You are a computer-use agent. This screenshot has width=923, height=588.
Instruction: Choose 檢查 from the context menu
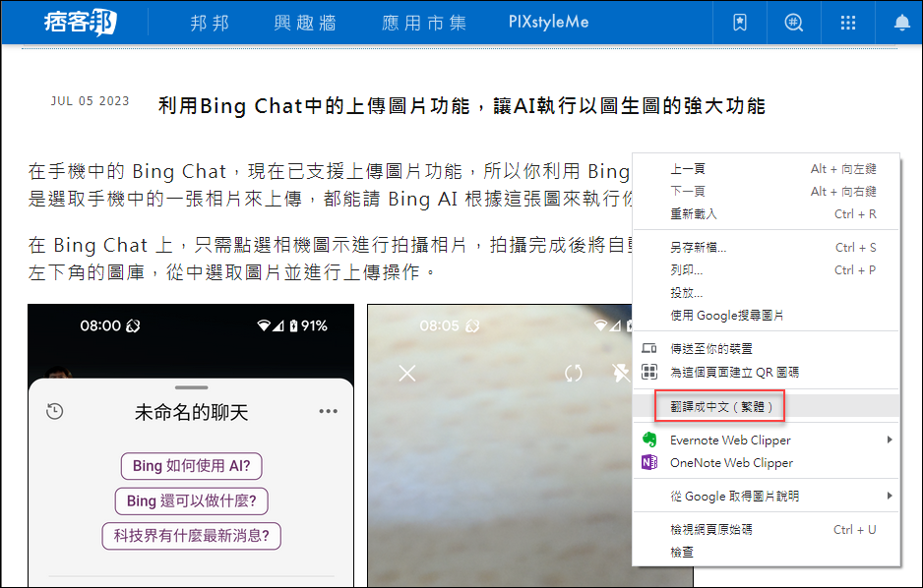(767, 553)
